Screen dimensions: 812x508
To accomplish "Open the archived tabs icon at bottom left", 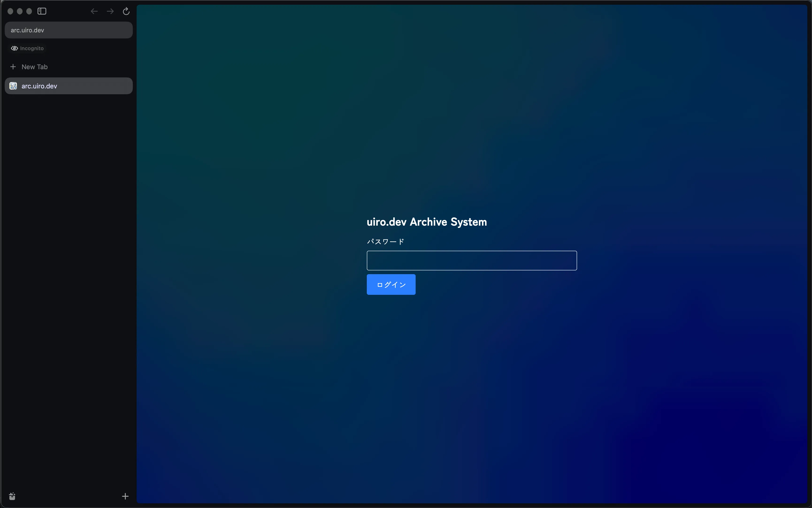I will pyautogui.click(x=12, y=496).
